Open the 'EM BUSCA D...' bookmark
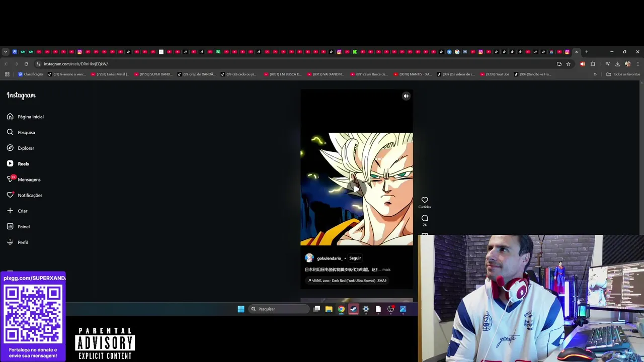This screenshot has width=644, height=362. [x=283, y=74]
